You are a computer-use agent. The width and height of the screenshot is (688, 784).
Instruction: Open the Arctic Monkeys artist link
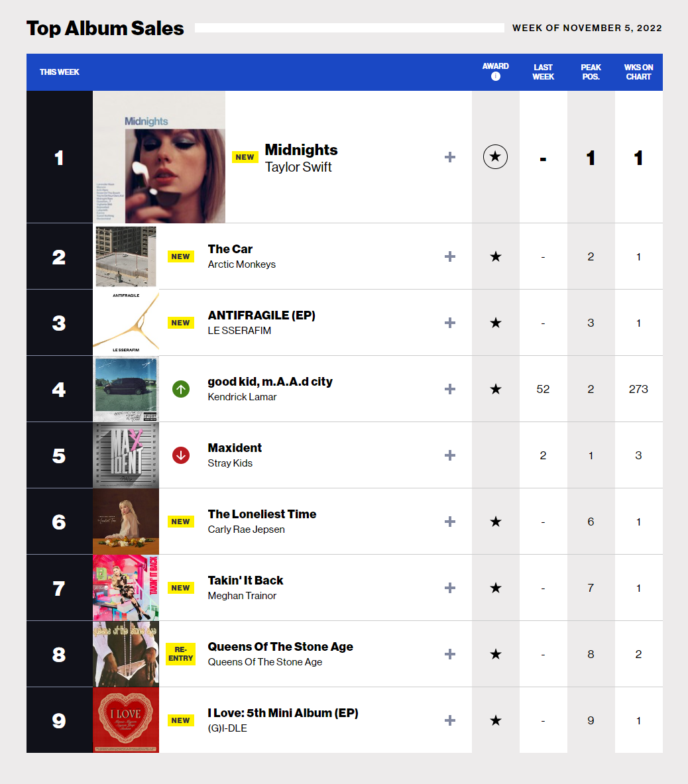tap(241, 264)
